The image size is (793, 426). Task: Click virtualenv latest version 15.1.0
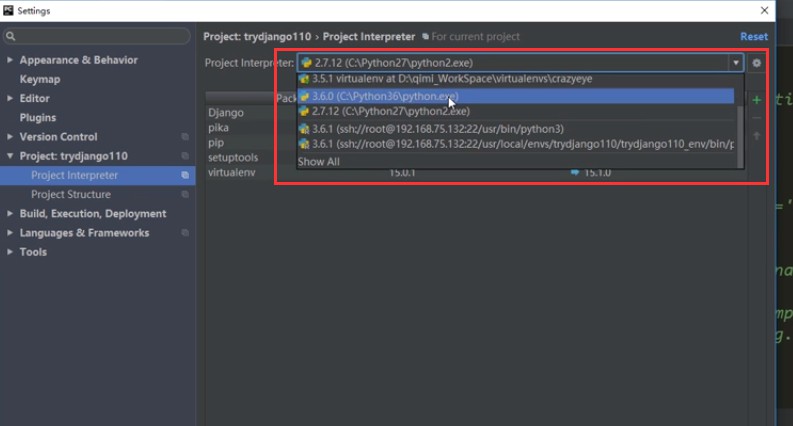(597, 173)
